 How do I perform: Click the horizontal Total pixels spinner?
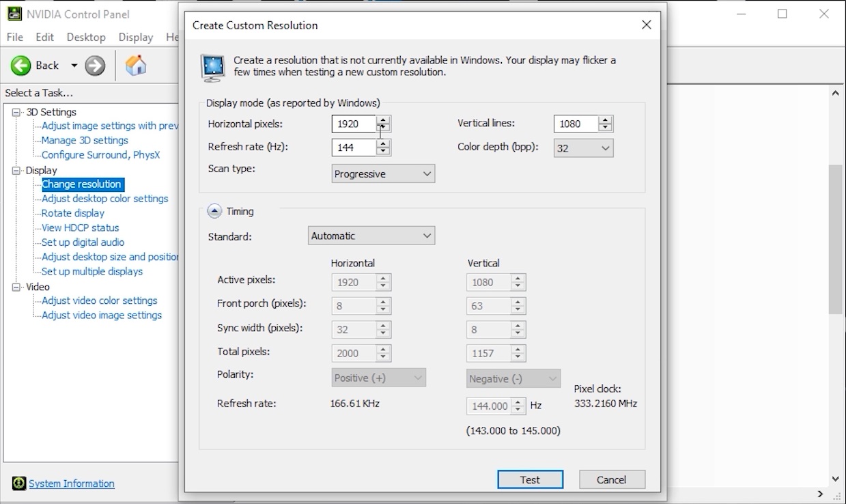[x=383, y=353]
